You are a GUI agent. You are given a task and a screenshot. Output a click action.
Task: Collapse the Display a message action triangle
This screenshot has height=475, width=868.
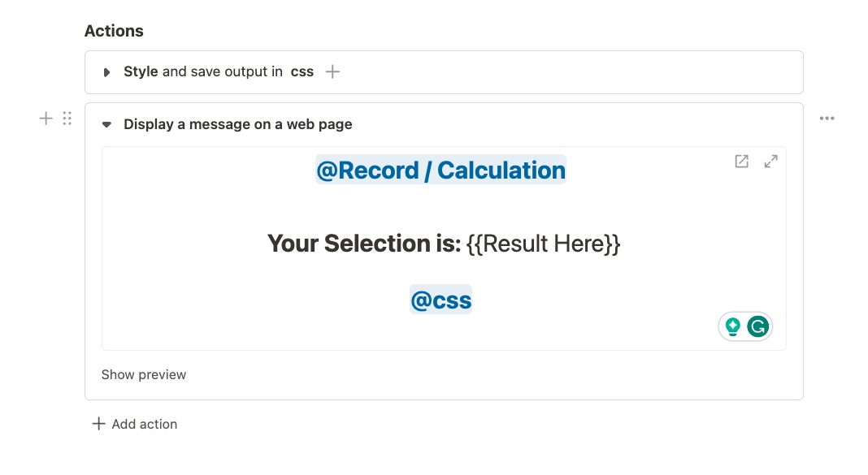pos(106,125)
